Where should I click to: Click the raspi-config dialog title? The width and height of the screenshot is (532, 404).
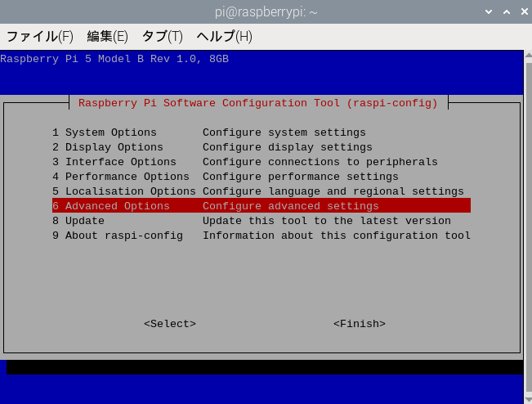click(x=258, y=103)
